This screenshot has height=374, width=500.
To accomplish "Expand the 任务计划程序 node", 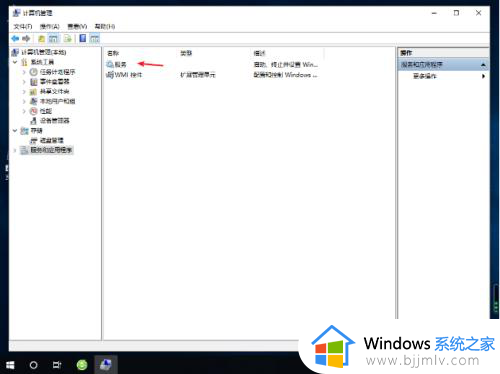I will pyautogui.click(x=24, y=72).
